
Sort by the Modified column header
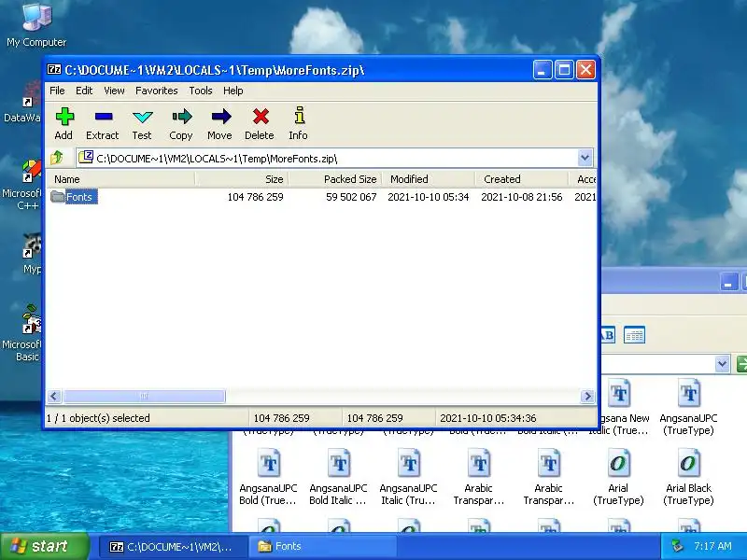(x=429, y=179)
